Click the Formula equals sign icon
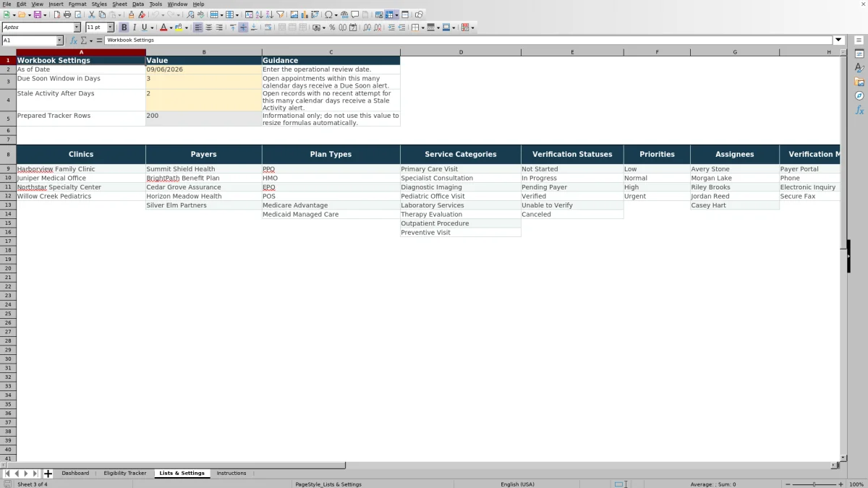Viewport: 868px width, 488px height. pyautogui.click(x=99, y=40)
